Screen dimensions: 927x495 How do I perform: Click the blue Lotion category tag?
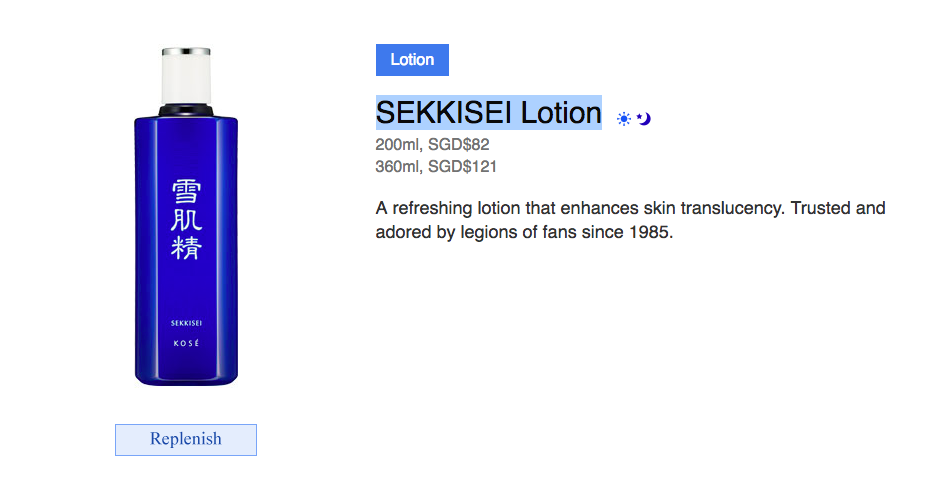412,60
